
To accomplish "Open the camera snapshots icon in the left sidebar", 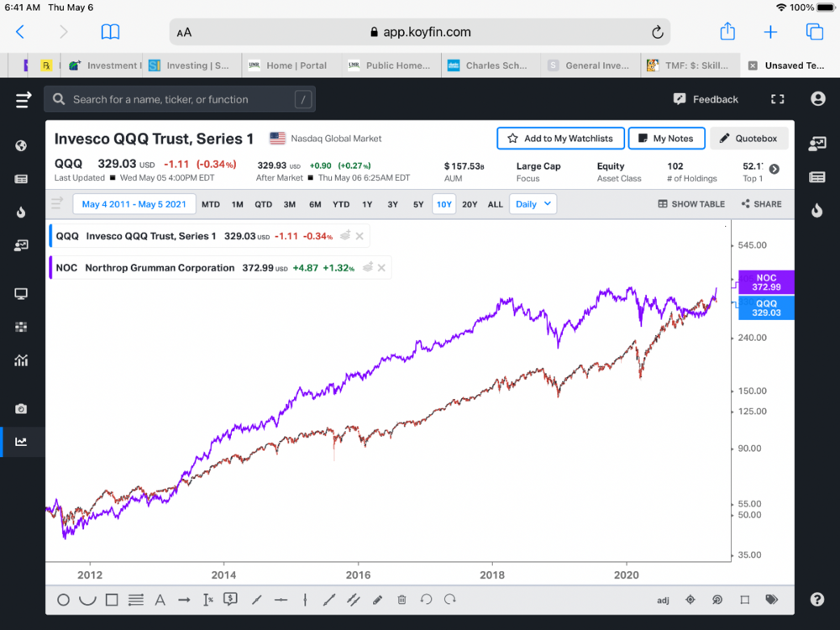I will pos(21,409).
